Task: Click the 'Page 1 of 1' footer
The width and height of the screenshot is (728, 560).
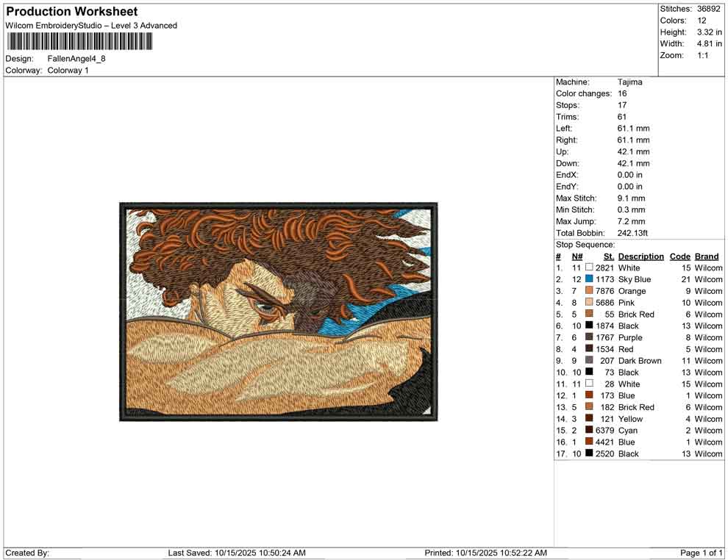Action: click(701, 553)
